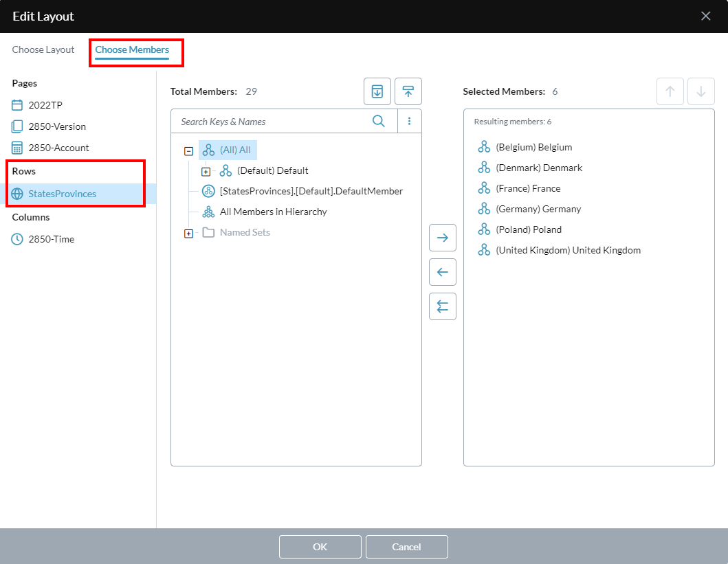Click the clock icon beside 2850-Time
Screen dimensions: 728x564
17,239
